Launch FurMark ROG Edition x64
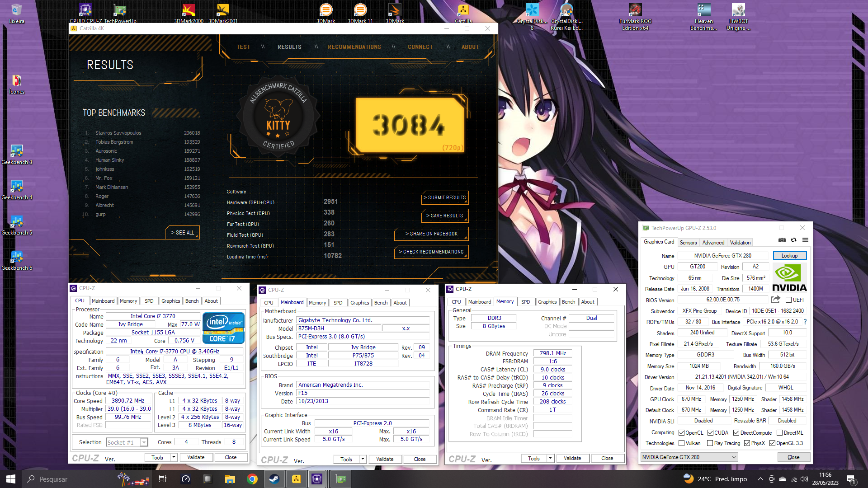This screenshot has height=488, width=868. [x=635, y=17]
